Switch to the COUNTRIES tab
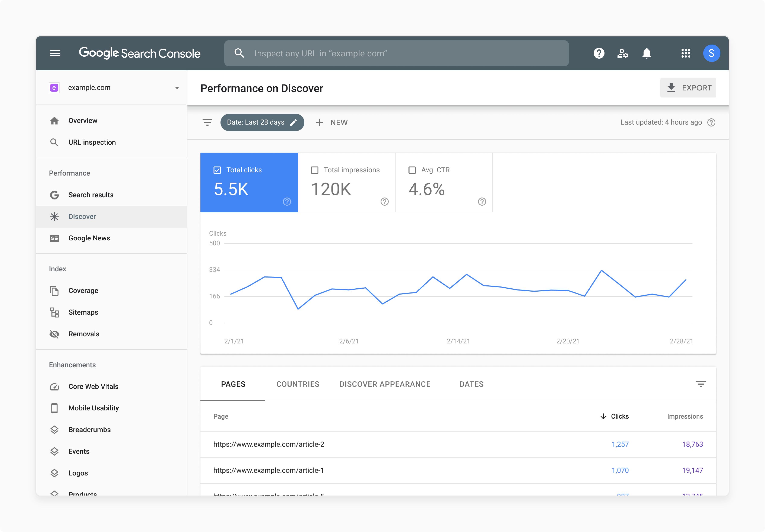This screenshot has height=532, width=765. click(298, 384)
